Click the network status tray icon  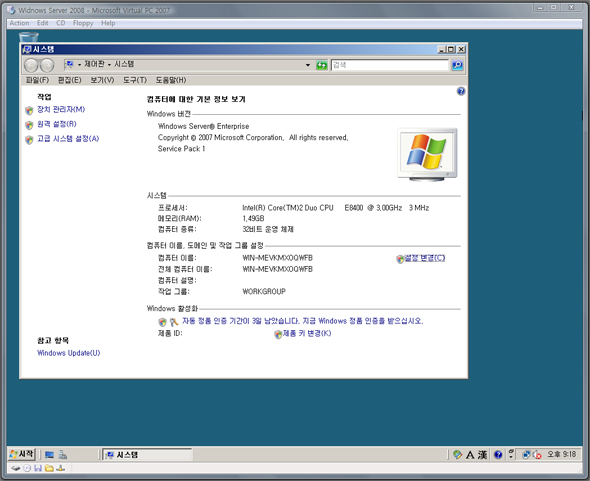526,455
